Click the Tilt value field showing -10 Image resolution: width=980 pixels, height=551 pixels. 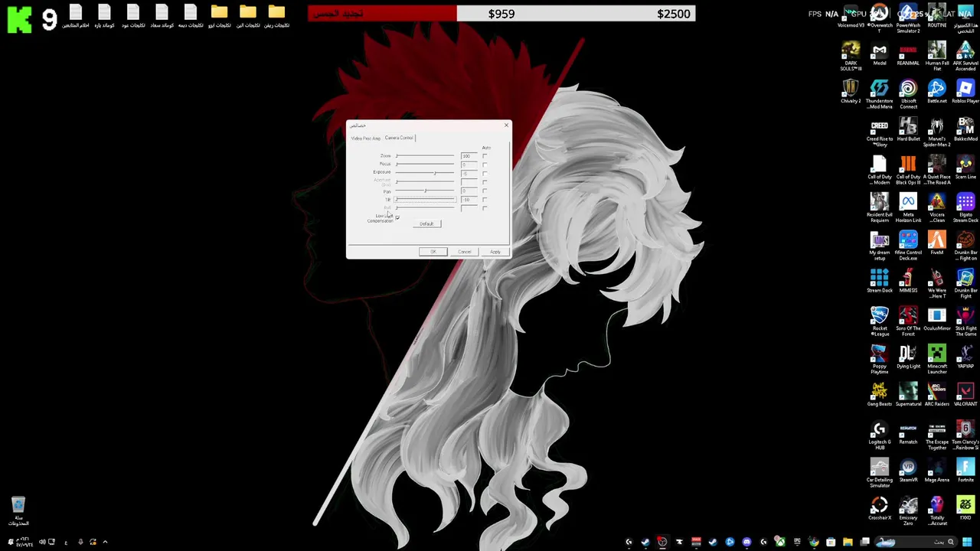(x=469, y=199)
